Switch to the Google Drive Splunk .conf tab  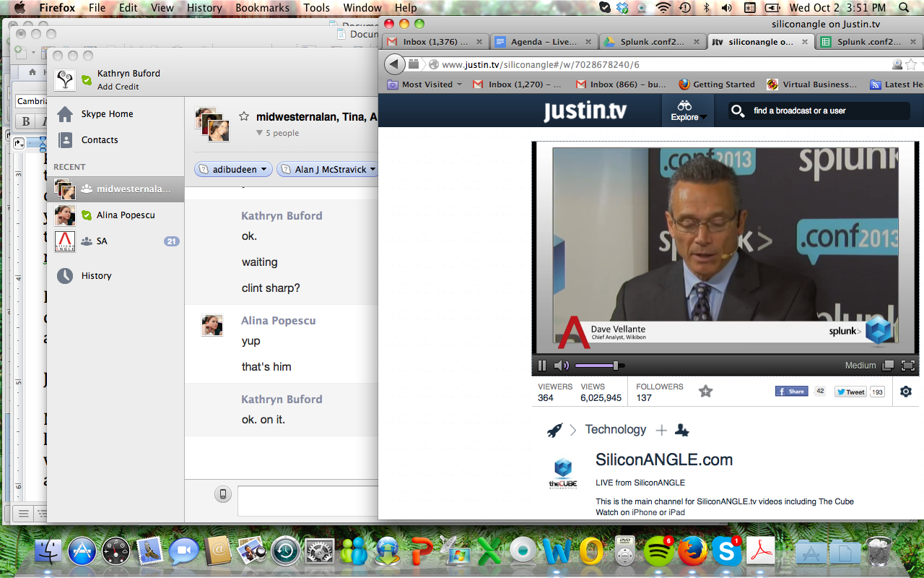click(653, 42)
